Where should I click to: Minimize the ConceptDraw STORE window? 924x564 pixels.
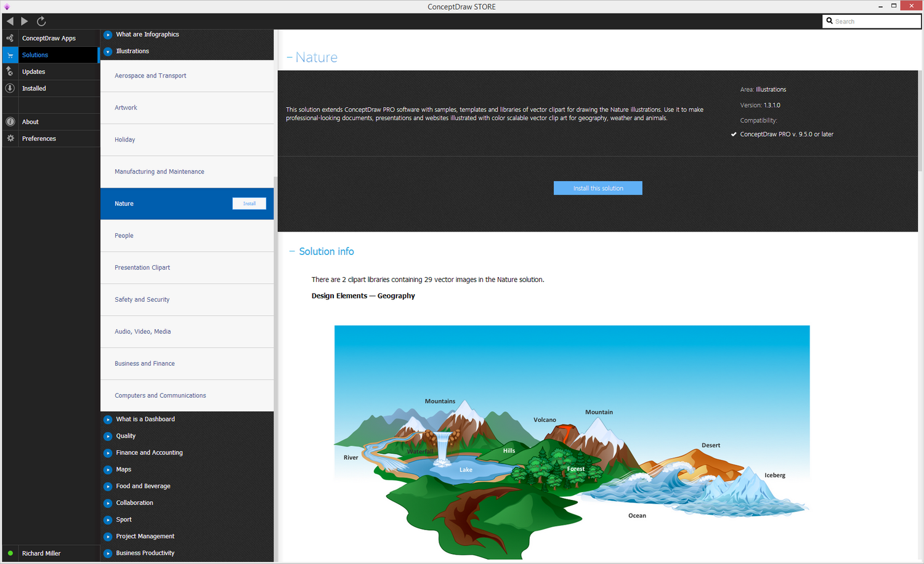(x=880, y=6)
